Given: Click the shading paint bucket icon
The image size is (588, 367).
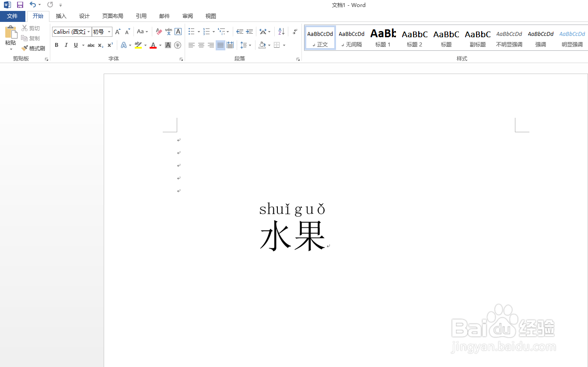Looking at the screenshot, I should (262, 45).
